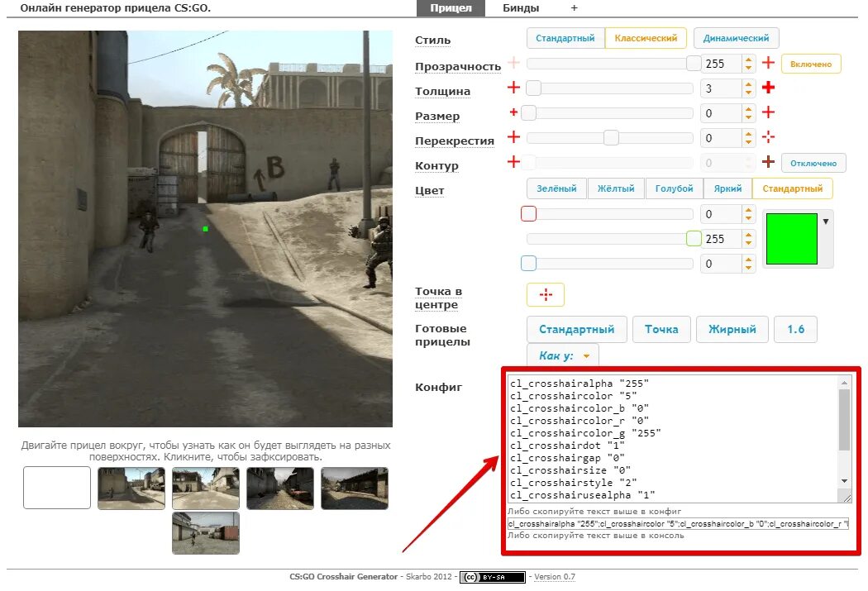
Task: Toggle the Отключено outline button
Action: tap(813, 163)
